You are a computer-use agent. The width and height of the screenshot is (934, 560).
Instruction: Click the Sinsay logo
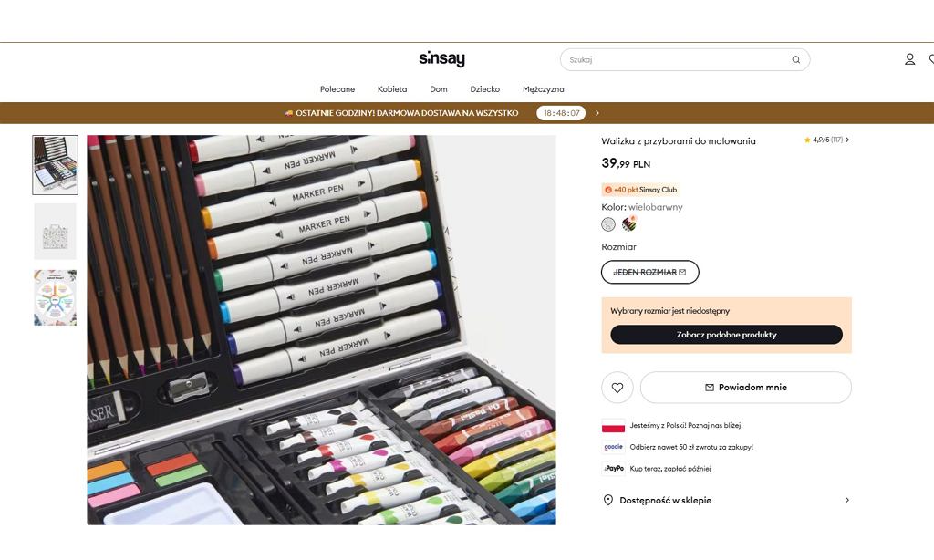[442, 58]
